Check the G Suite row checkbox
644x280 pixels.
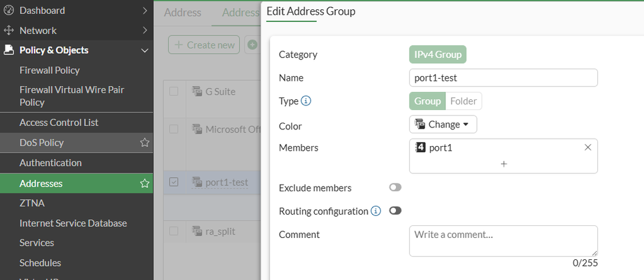[x=174, y=91]
